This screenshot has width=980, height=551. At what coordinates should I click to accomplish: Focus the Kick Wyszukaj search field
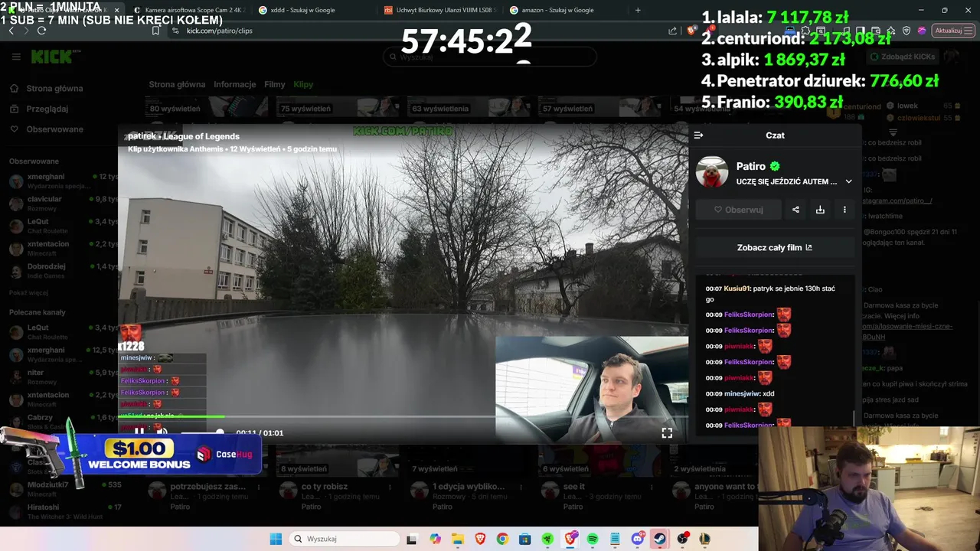[x=490, y=57]
